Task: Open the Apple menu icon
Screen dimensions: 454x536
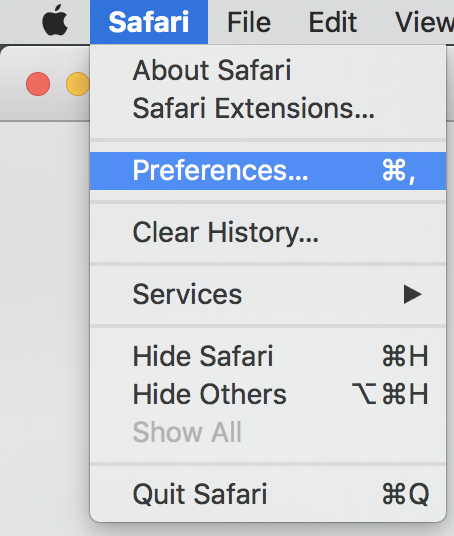Action: click(55, 21)
